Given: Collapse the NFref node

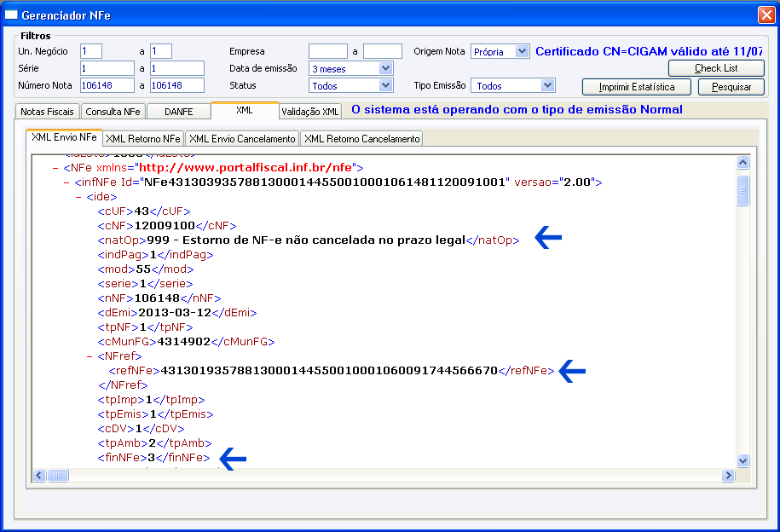Looking at the screenshot, I should [90, 356].
